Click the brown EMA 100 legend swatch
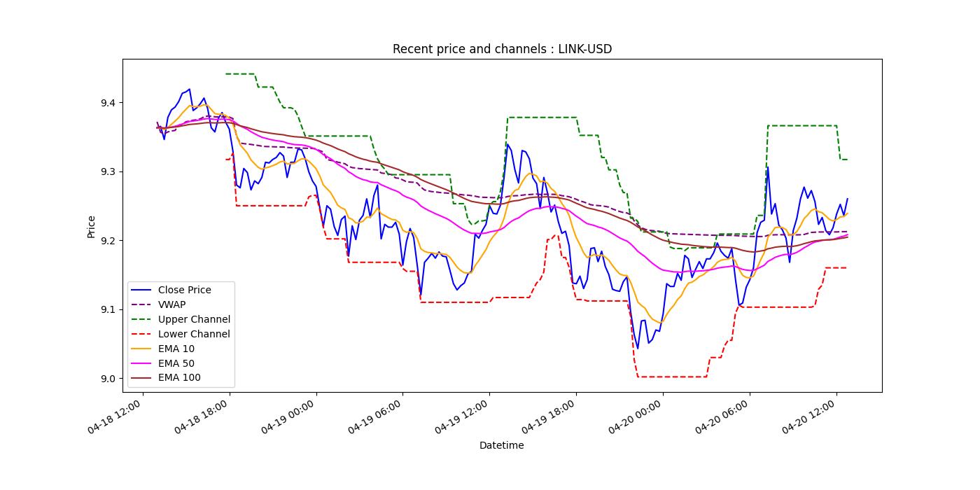Viewport: 980px width, 490px height. 142,378
